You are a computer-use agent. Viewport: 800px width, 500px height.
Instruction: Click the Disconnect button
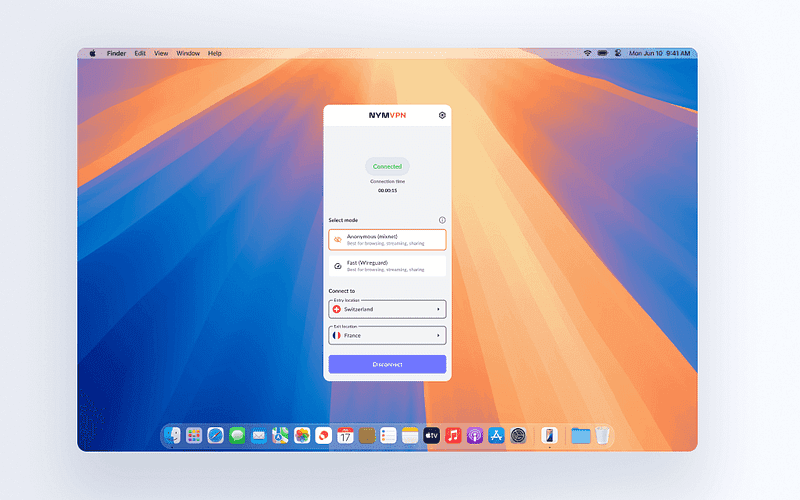coord(387,365)
